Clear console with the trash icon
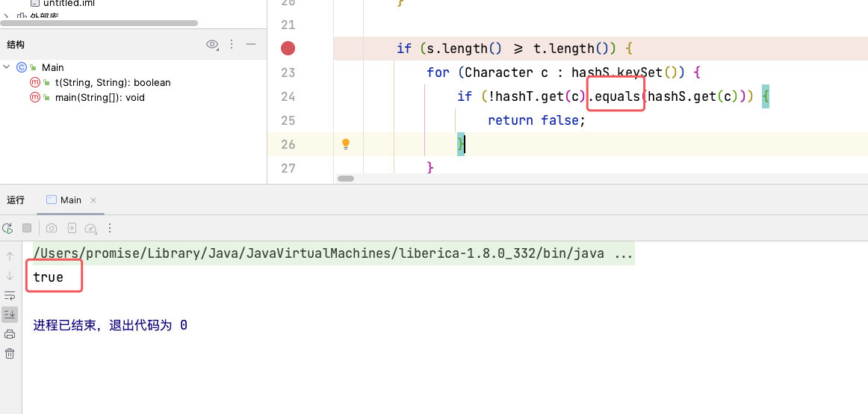 (10, 353)
